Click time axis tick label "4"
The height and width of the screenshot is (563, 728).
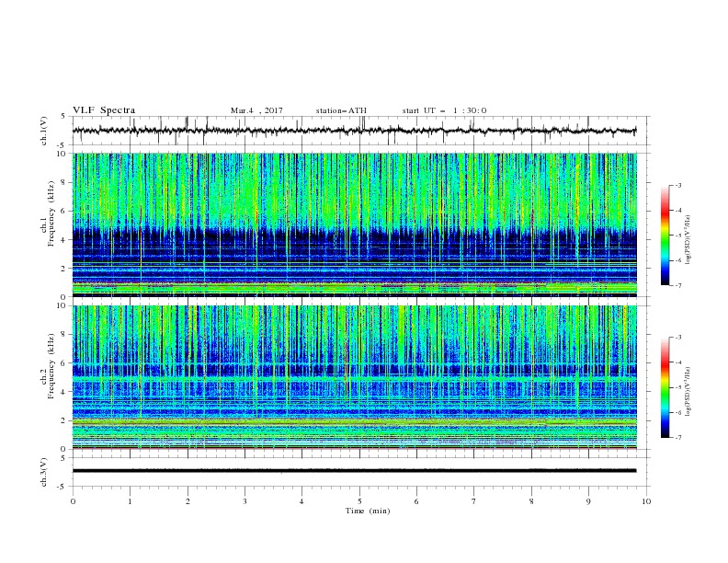[x=302, y=501]
